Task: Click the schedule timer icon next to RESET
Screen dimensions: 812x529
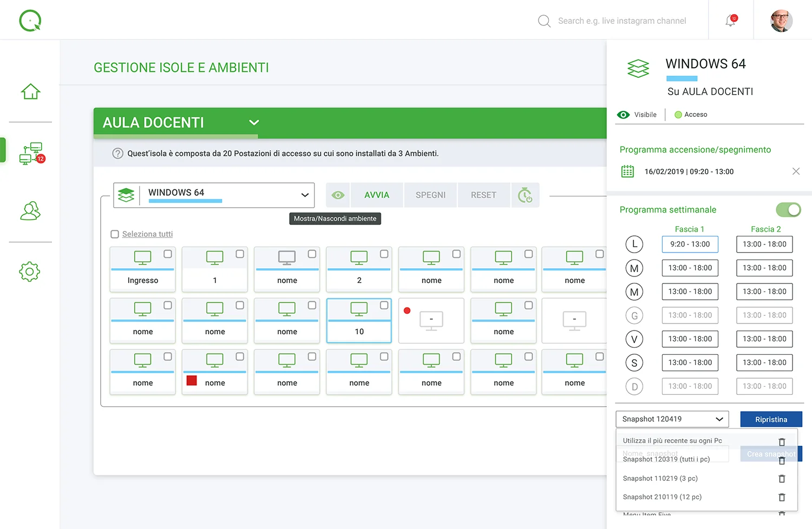Action: 525,195
